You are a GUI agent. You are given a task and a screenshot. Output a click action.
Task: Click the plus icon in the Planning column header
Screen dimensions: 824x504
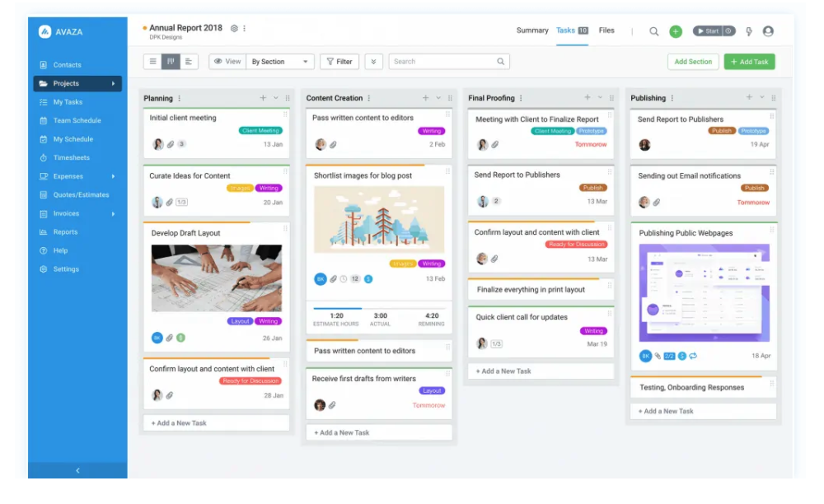(x=263, y=98)
